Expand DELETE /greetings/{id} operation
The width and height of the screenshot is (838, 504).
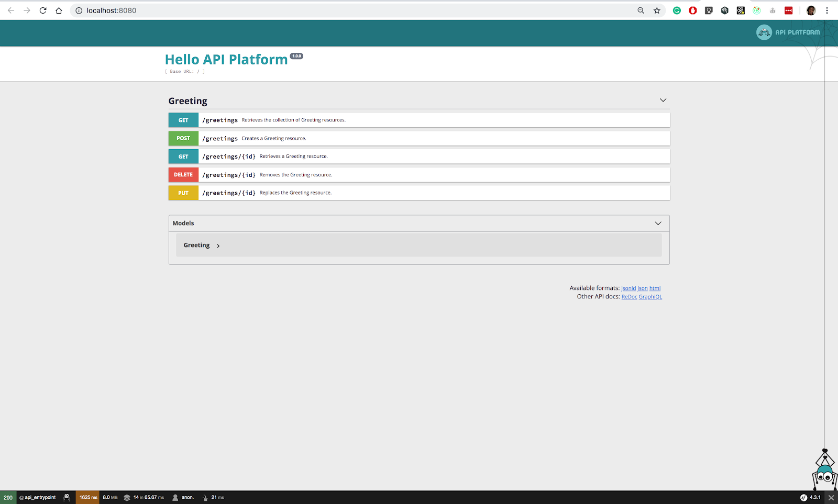click(419, 175)
